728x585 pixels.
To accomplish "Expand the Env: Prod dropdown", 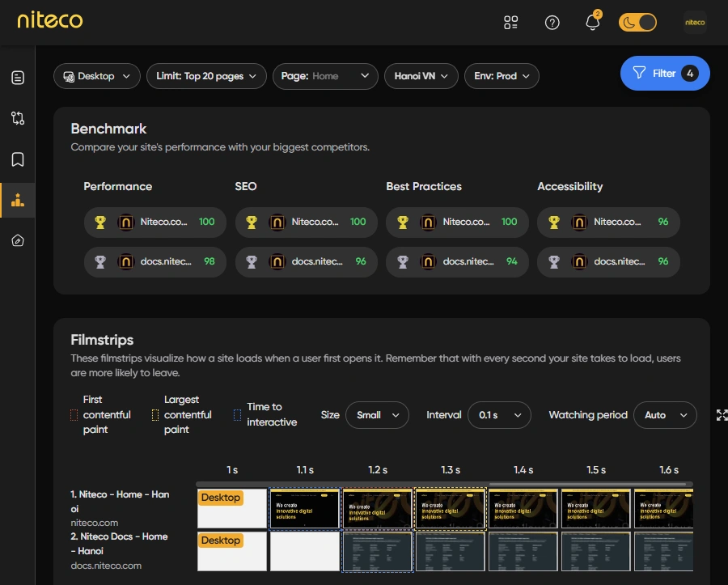I will (502, 76).
